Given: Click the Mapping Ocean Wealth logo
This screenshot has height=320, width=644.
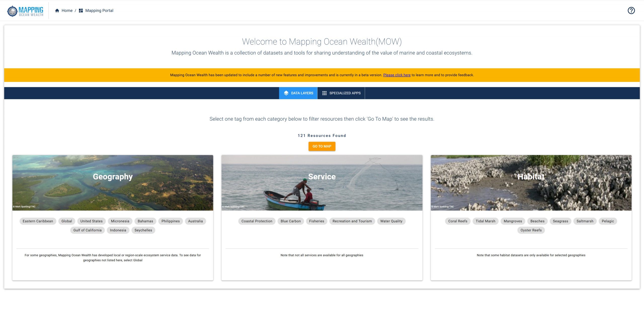Looking at the screenshot, I should (x=25, y=11).
